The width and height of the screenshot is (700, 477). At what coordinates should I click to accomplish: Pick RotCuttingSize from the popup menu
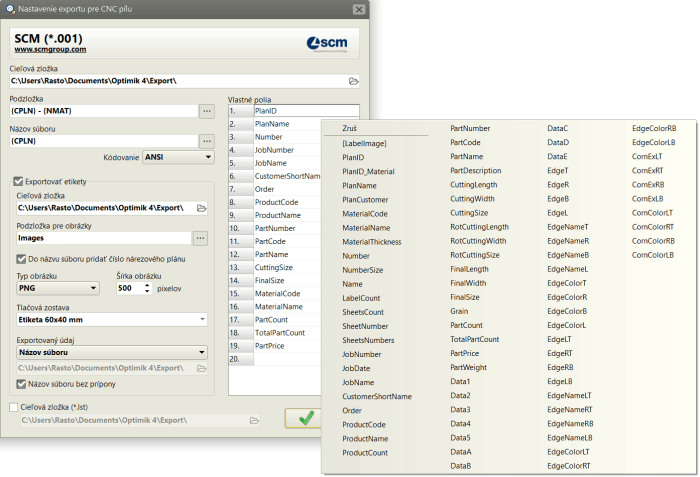pos(475,255)
